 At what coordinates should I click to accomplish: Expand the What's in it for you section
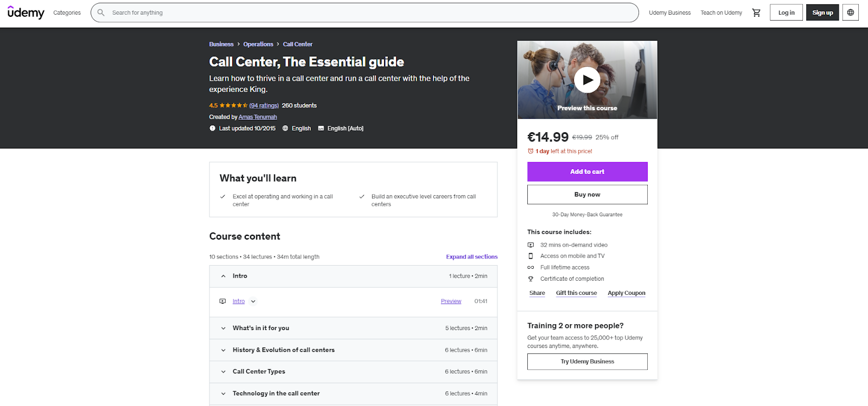223,328
